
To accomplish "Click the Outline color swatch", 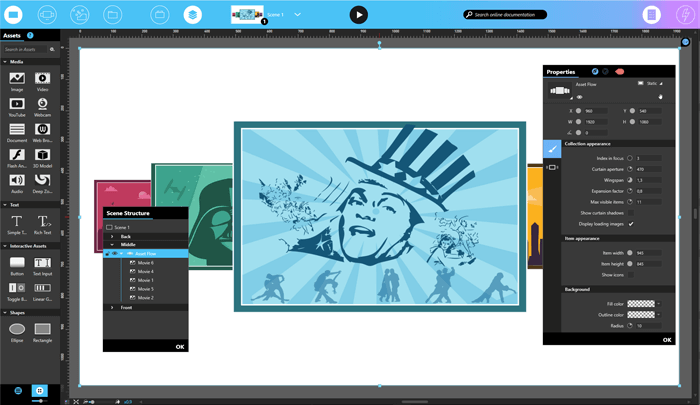I will tap(641, 315).
